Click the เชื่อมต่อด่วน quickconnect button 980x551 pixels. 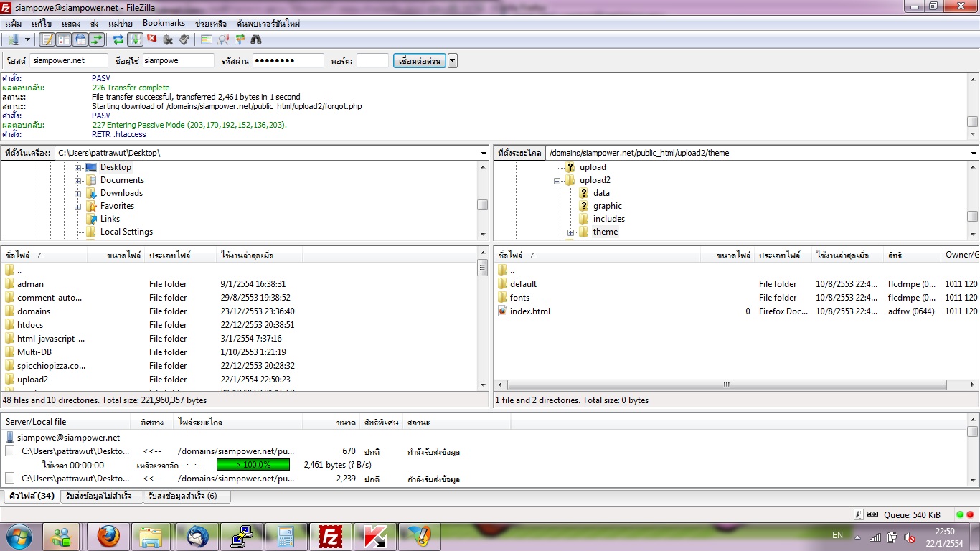coord(419,61)
